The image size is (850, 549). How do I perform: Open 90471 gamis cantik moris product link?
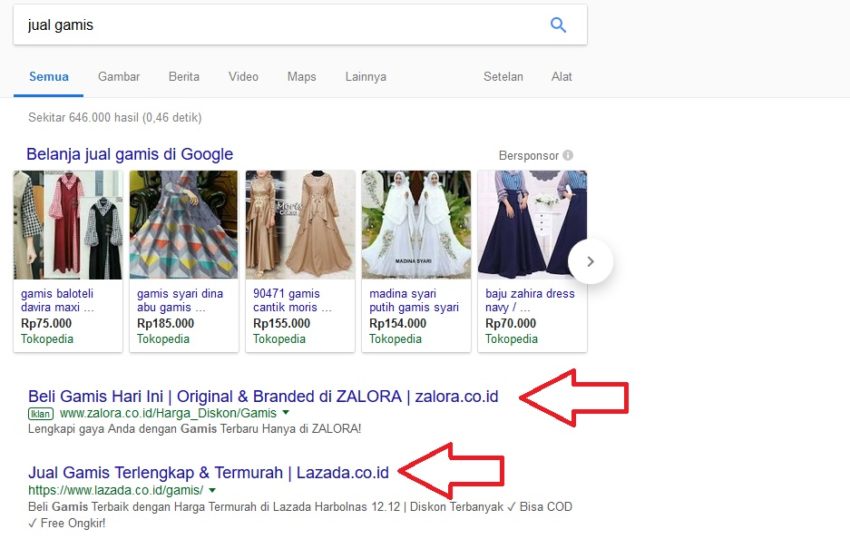[293, 300]
